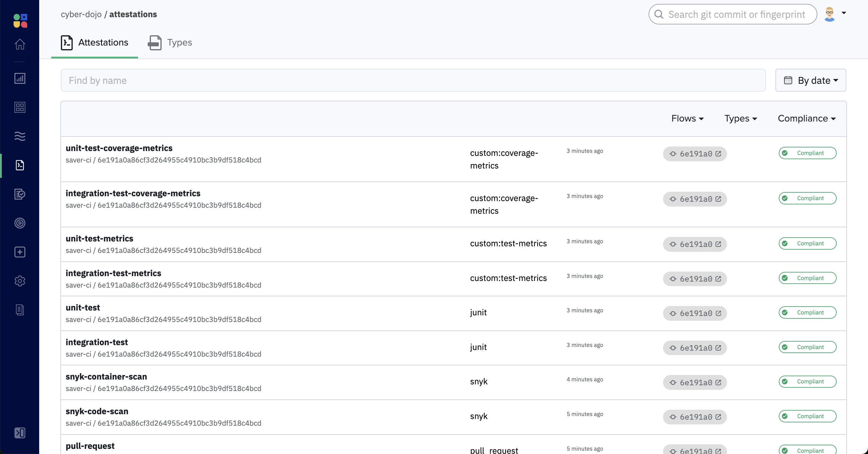Click the grid/dashboard icon in sidebar
Screen dimensions: 868x454
[20, 107]
